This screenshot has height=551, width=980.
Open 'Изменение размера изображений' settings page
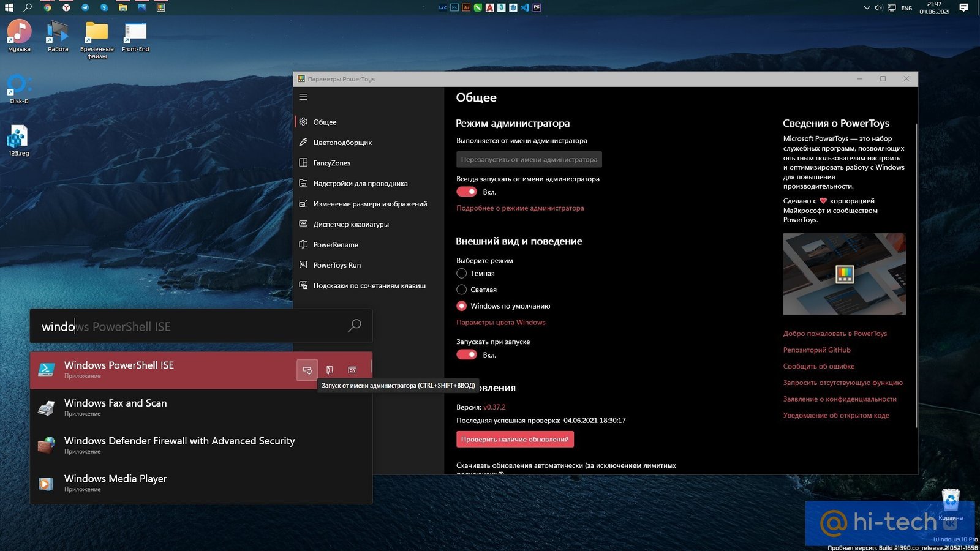pos(369,204)
